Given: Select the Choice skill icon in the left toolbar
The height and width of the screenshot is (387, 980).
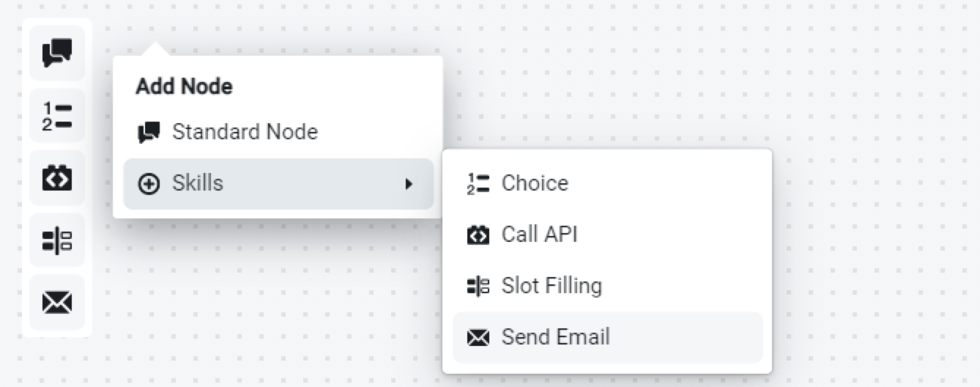Looking at the screenshot, I should (57, 116).
